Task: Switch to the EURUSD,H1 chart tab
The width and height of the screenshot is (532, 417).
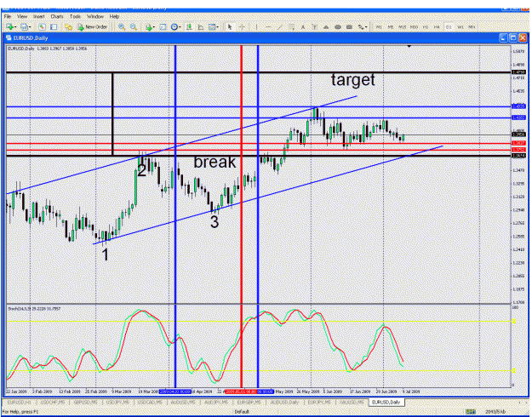Action: pos(19,403)
